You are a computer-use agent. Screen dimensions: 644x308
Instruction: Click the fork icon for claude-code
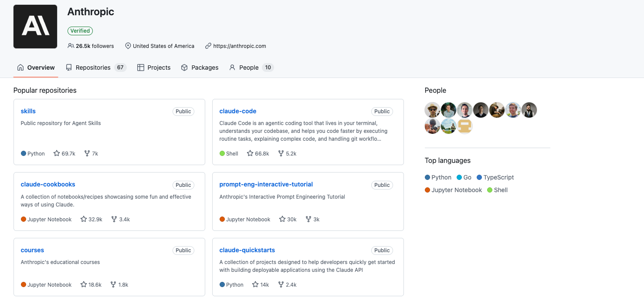[281, 153]
